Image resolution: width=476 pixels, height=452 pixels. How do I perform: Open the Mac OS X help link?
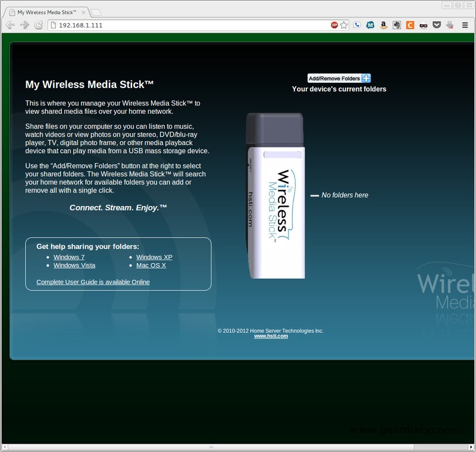(150, 265)
